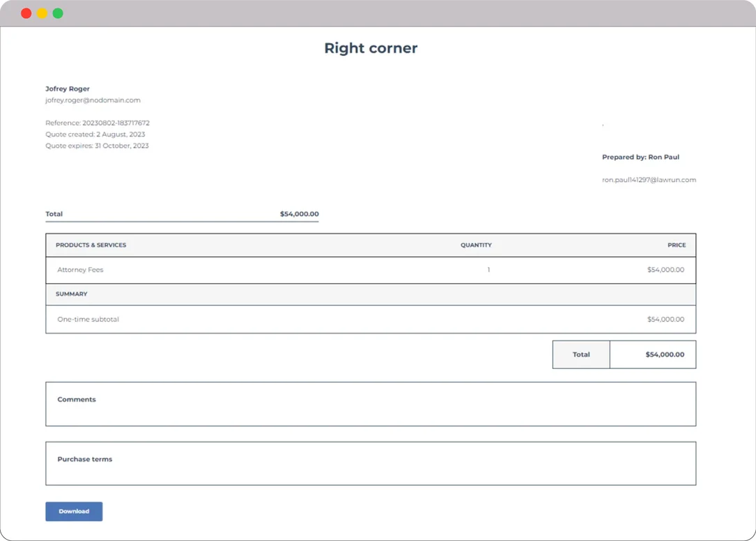The height and width of the screenshot is (541, 756).
Task: Click the Total label above the table
Action: pos(54,214)
